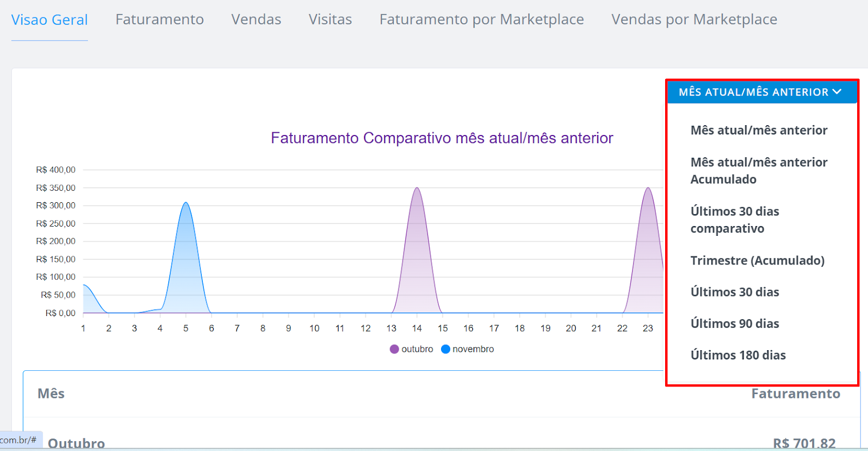Screen dimensions: 868x451
Task: Collapse the MÊS ATUAL/MÊS ANTERIOR dropdown
Action: (x=761, y=92)
